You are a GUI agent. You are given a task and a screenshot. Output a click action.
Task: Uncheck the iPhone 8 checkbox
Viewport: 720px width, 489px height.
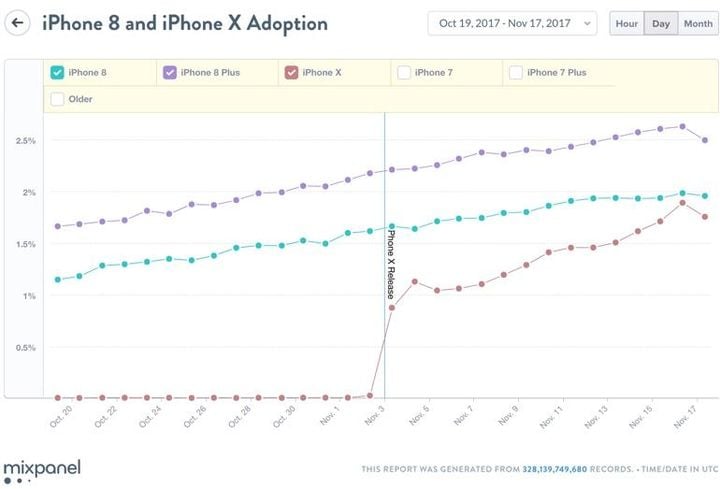pyautogui.click(x=57, y=73)
